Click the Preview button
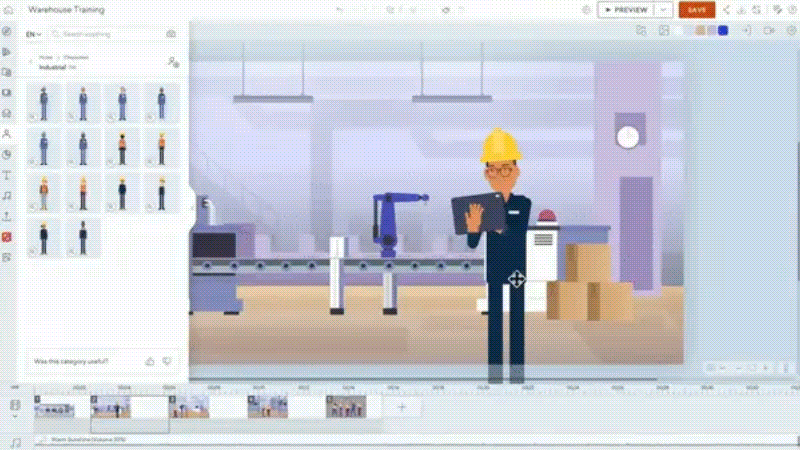Viewport: 800px width, 450px height. click(x=627, y=10)
